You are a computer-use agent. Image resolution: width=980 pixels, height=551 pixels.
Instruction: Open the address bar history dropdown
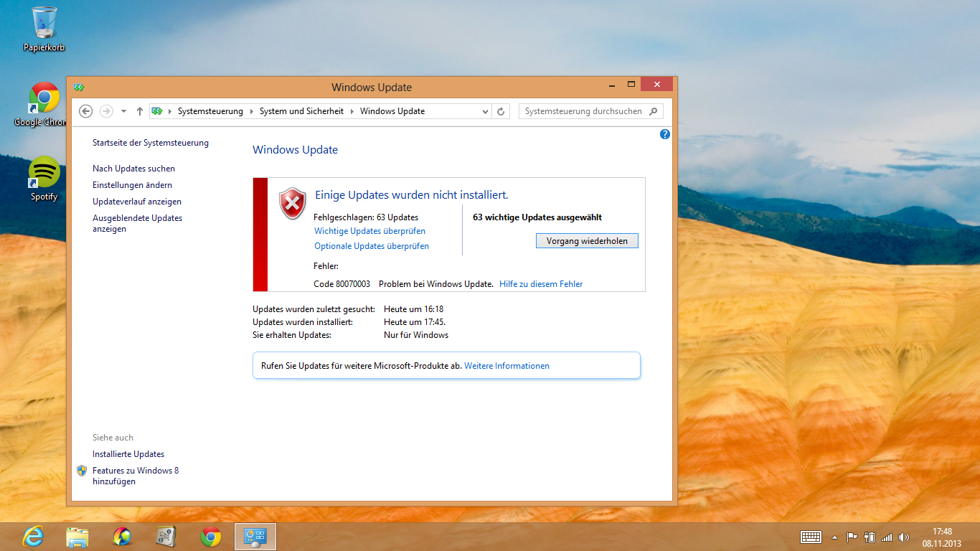tap(485, 111)
